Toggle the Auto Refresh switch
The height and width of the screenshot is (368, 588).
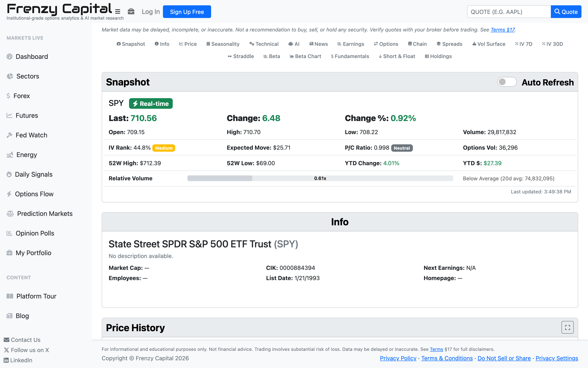tap(507, 82)
